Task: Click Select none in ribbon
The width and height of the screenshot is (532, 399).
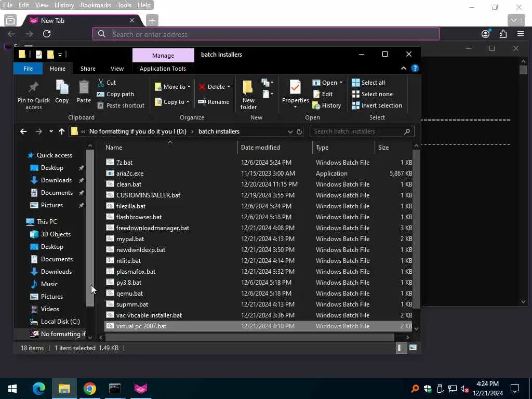Action: tap(372, 94)
